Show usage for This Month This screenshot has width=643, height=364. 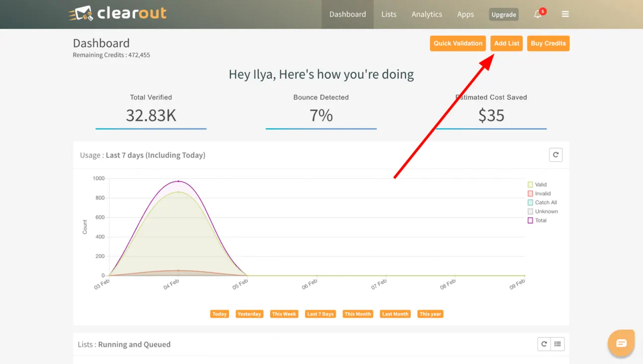tap(358, 314)
